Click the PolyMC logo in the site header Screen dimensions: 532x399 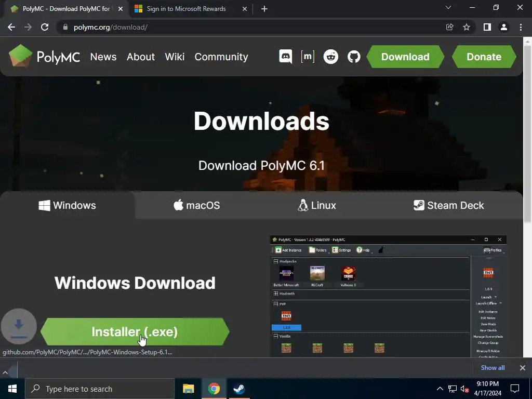pyautogui.click(x=45, y=56)
